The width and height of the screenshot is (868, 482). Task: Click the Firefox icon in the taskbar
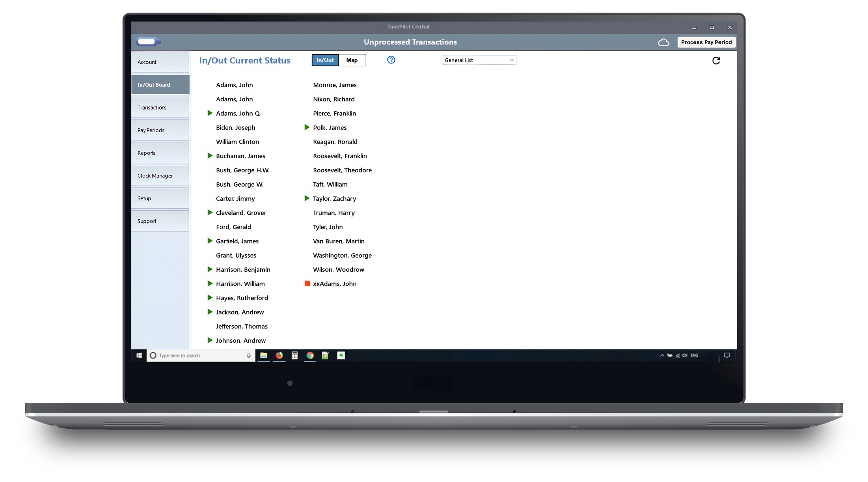279,355
